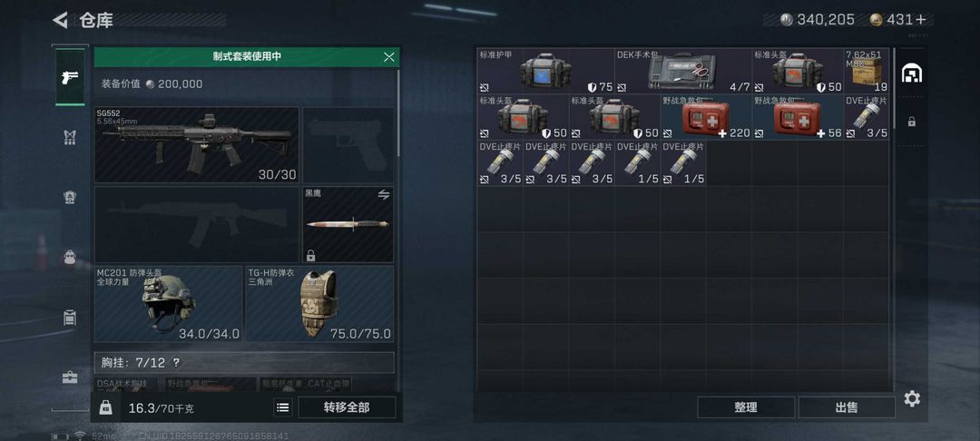Open the medical case category in sidebar
This screenshot has height=441, width=980.
click(x=70, y=377)
